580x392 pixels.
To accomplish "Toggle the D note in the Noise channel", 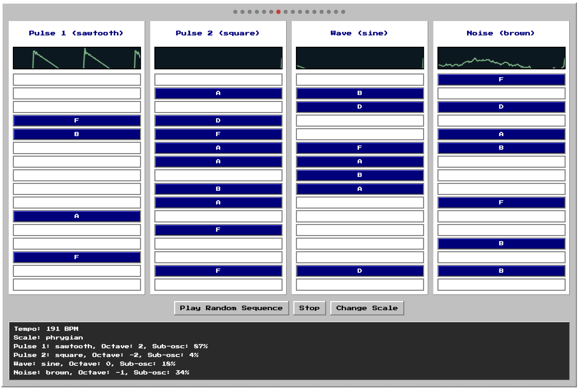I will click(x=501, y=107).
